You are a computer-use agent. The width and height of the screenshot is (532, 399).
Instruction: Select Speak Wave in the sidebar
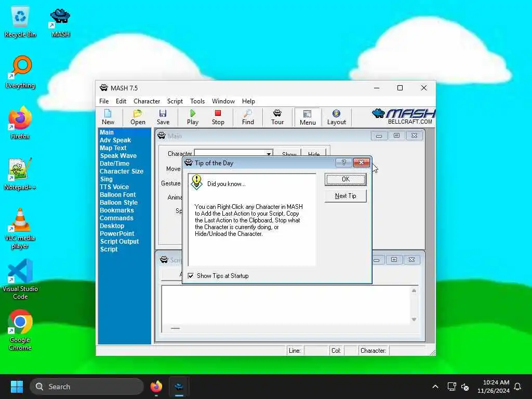(x=118, y=156)
